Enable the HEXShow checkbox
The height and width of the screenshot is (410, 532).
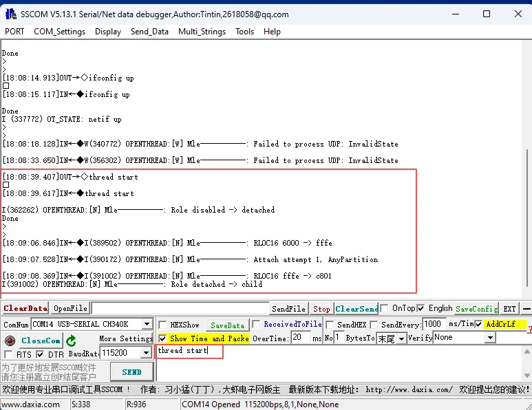coord(162,325)
